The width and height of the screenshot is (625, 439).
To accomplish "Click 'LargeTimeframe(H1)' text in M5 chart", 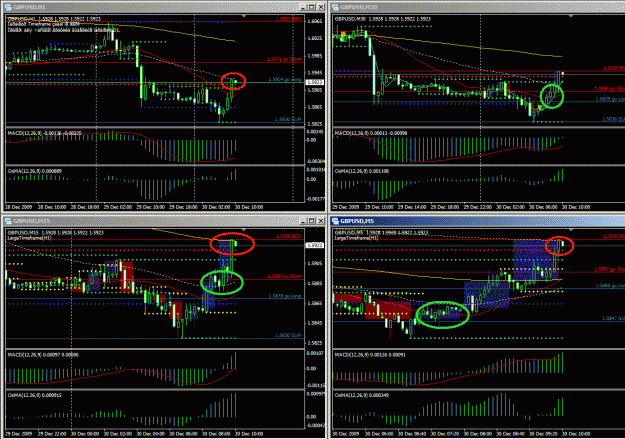I will (x=356, y=238).
